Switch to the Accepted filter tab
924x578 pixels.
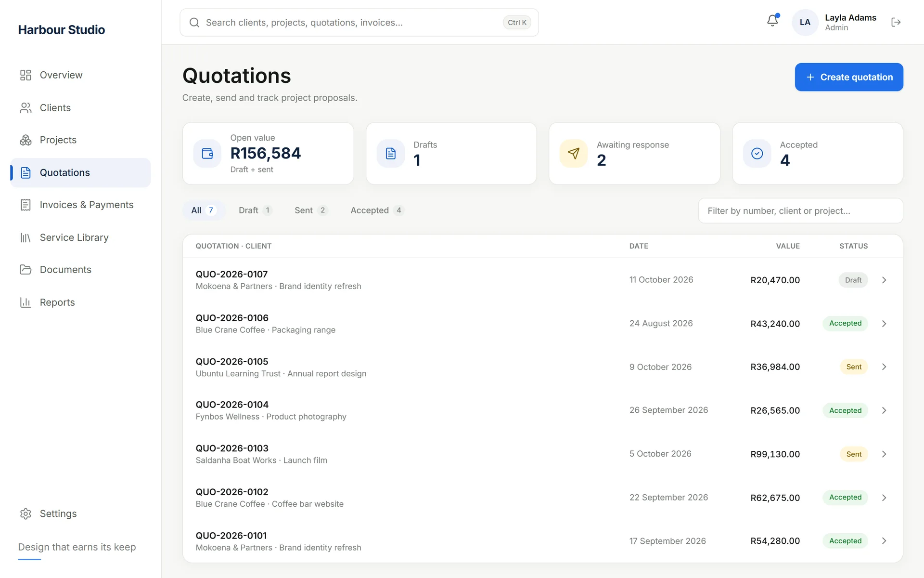(x=377, y=210)
